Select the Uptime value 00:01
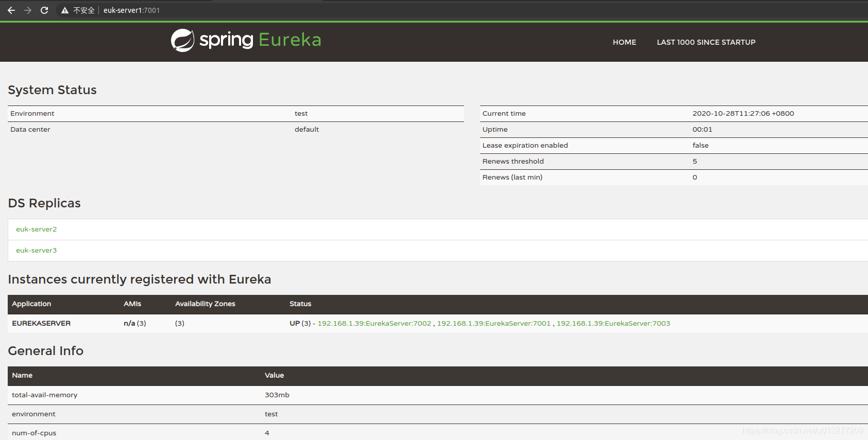The height and width of the screenshot is (440, 868). coord(702,130)
